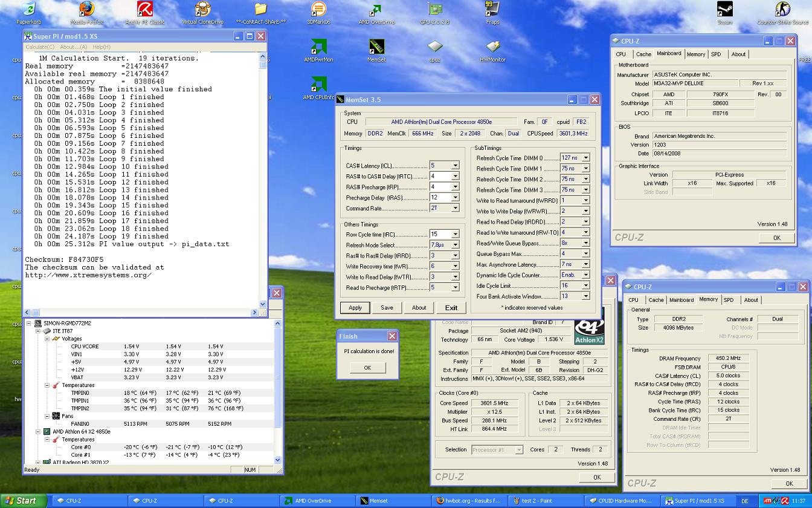Click Apply in MemSet
The image size is (812, 508).
pyautogui.click(x=355, y=307)
